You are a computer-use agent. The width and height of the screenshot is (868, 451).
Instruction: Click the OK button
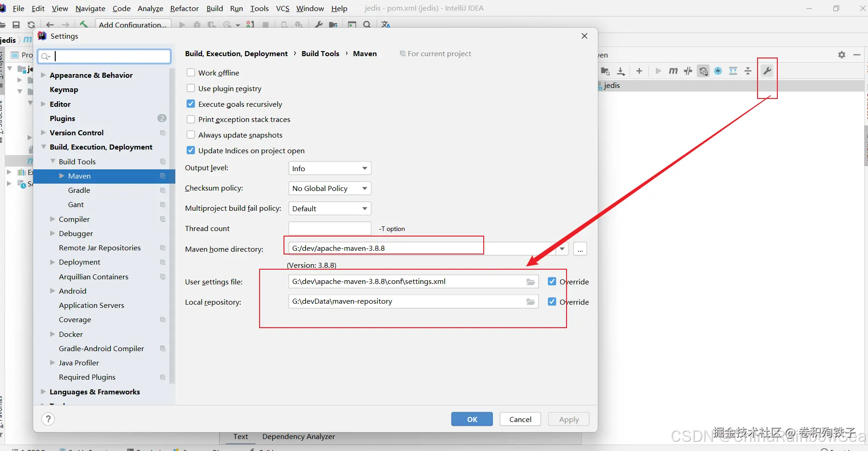(472, 419)
